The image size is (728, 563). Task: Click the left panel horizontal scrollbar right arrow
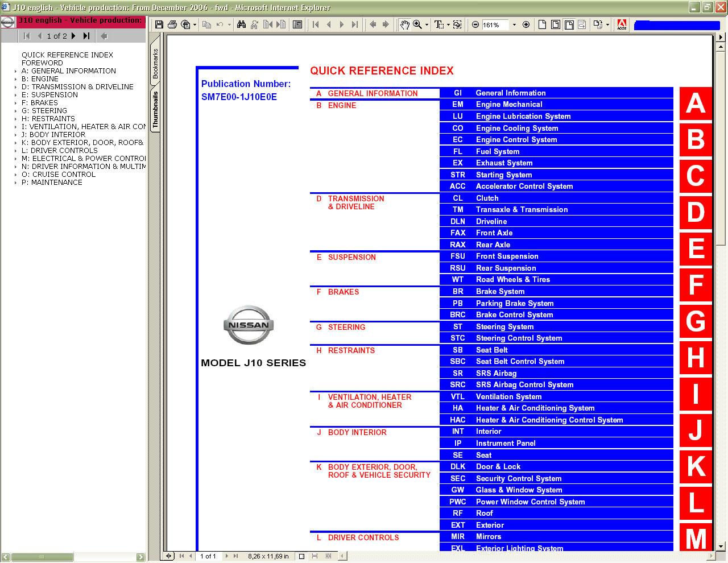coord(140,557)
